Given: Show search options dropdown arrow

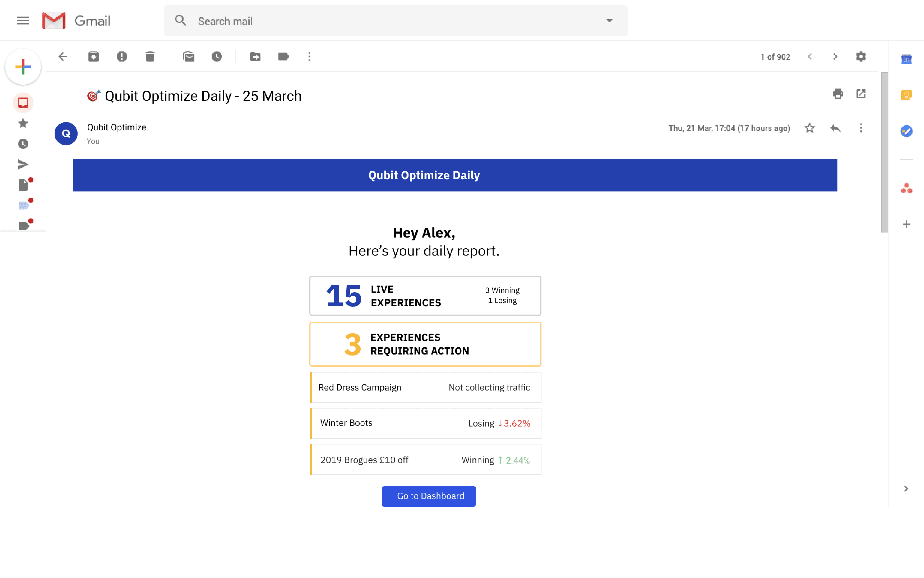Looking at the screenshot, I should coord(609,21).
